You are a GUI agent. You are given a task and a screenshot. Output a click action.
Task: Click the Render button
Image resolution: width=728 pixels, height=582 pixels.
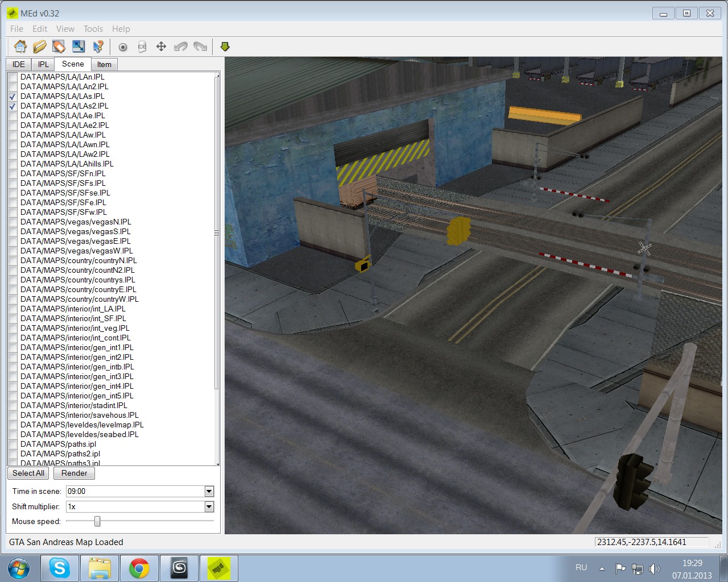(x=75, y=473)
